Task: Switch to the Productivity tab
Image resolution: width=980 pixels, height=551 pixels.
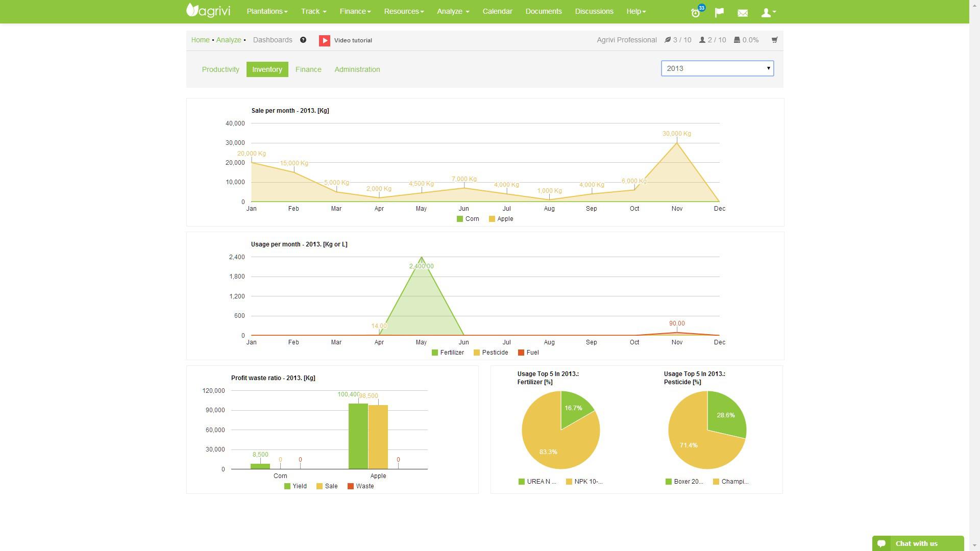Action: click(220, 69)
